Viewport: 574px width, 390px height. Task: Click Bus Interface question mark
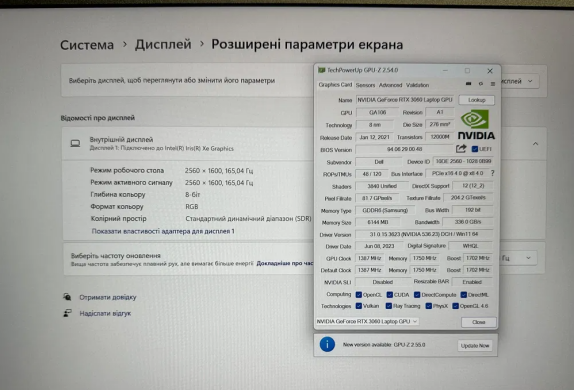pyautogui.click(x=492, y=173)
